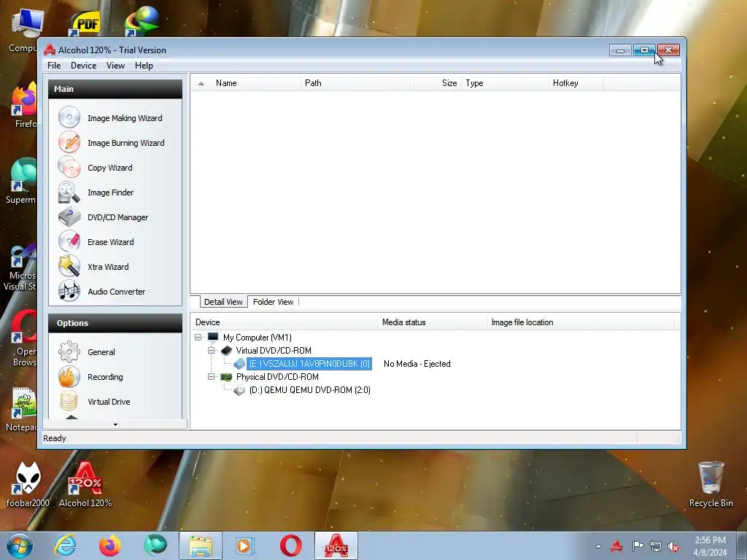Image resolution: width=747 pixels, height=560 pixels.
Task: Open the DVD/CD Manager drive icon
Action: pos(69,217)
